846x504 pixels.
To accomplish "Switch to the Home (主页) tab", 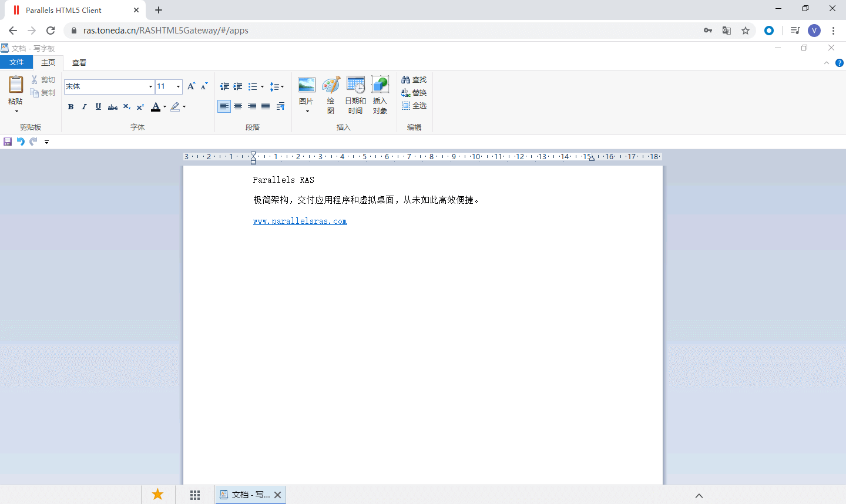I will 48,63.
